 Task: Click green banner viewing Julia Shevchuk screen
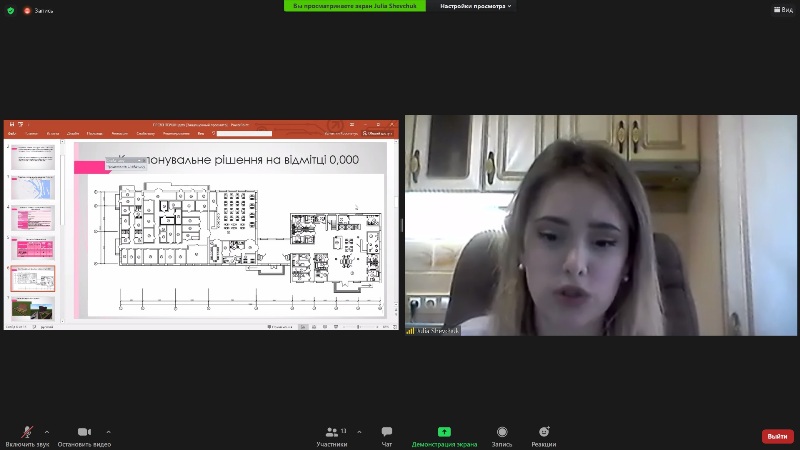point(355,6)
